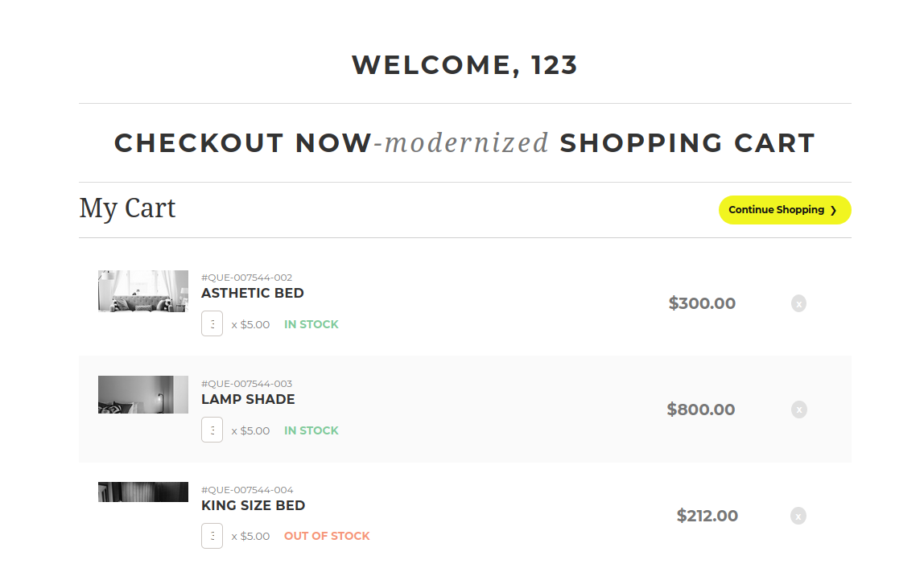Open the Asthetic Bed thumbnail image
The width and height of the screenshot is (924, 564).
[143, 291]
